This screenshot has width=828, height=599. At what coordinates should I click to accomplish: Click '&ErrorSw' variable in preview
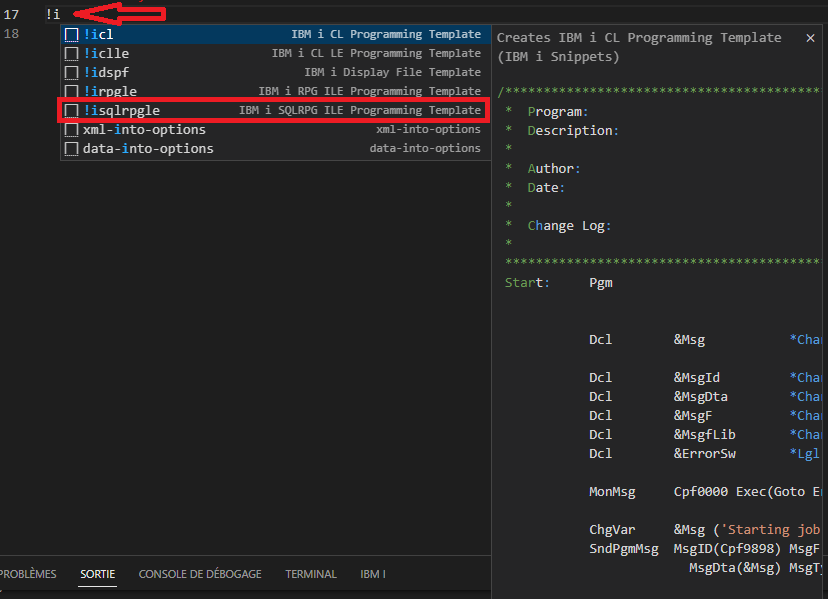704,454
